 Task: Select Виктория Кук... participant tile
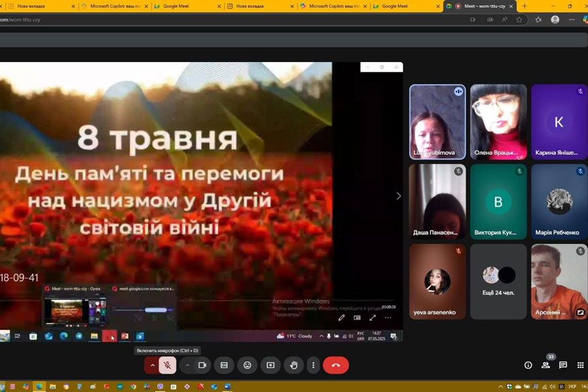[498, 201]
